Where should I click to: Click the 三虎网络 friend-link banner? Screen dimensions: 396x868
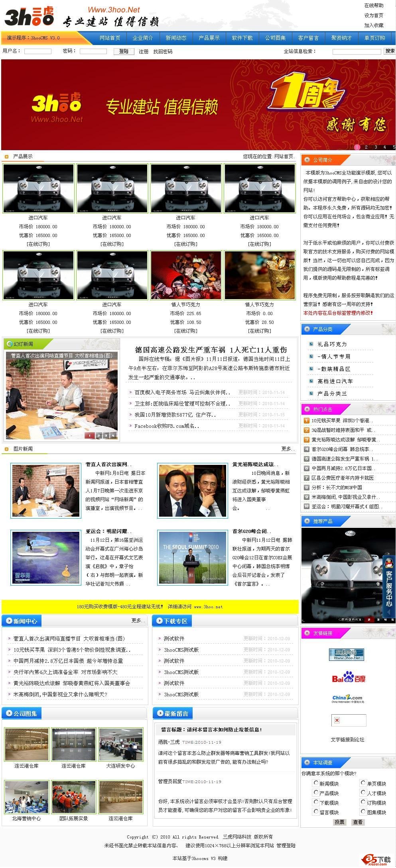(347, 654)
